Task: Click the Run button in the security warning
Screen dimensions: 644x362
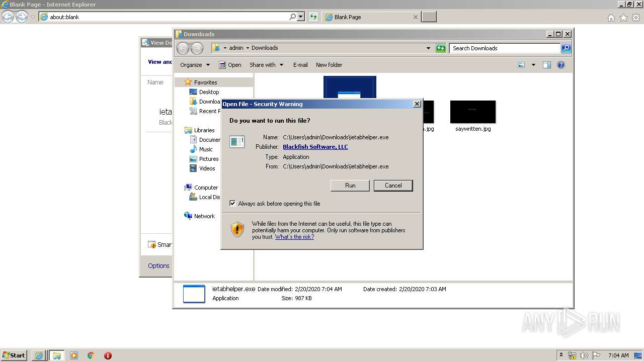Action: pos(350,186)
